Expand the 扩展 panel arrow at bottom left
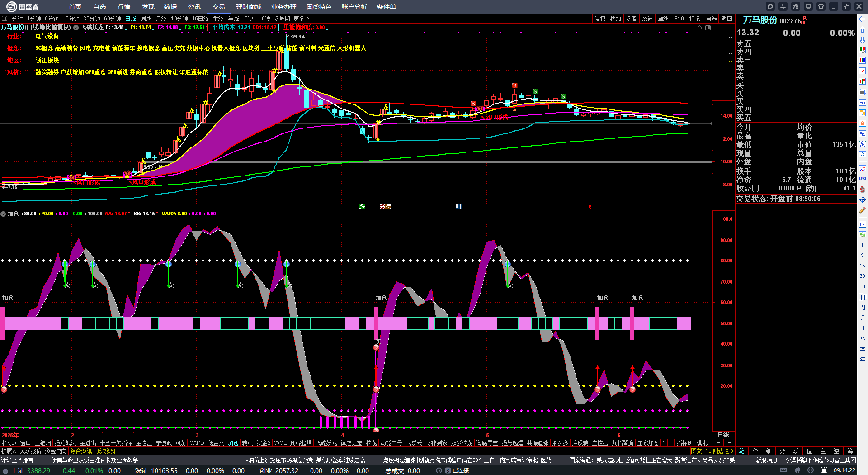Image resolution: width=868 pixels, height=475 pixels. coord(8,451)
